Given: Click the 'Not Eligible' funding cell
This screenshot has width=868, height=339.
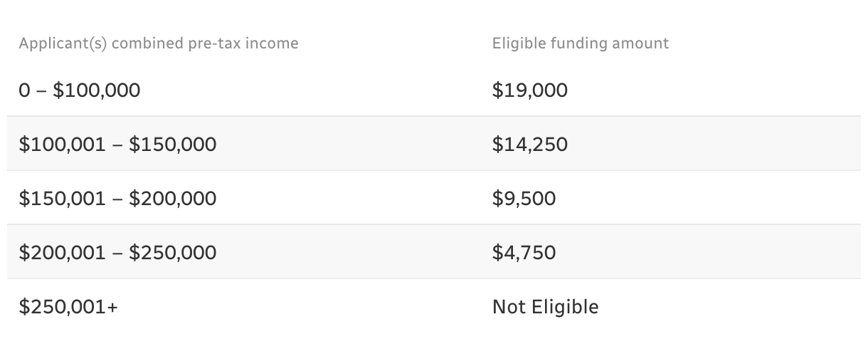Looking at the screenshot, I should [545, 307].
